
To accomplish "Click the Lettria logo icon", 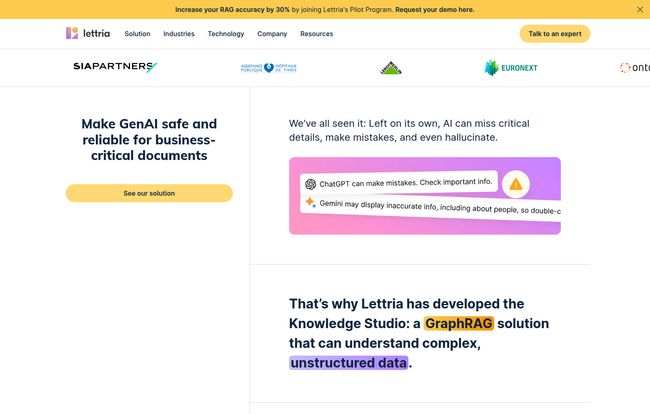I will 72,33.
